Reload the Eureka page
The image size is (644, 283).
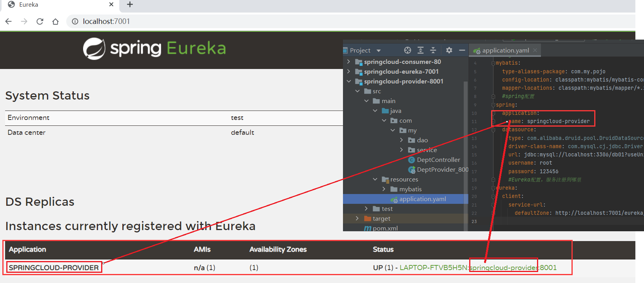point(40,21)
